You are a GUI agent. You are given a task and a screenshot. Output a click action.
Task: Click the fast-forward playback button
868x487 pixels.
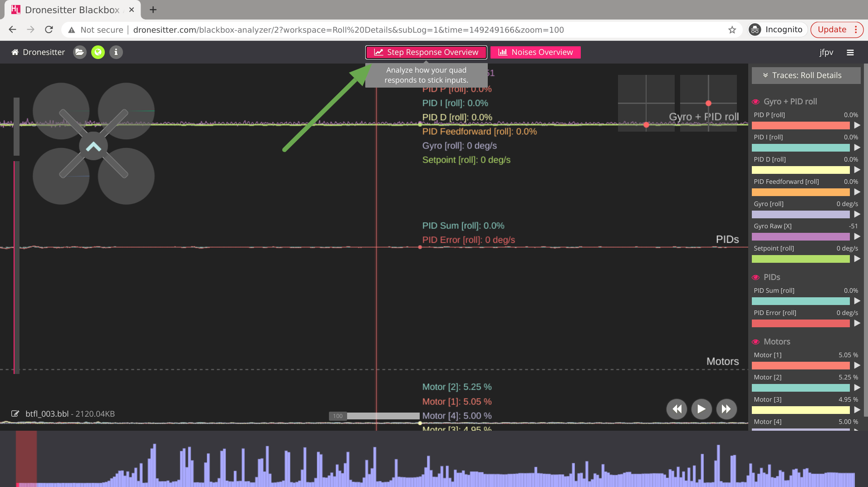726,409
